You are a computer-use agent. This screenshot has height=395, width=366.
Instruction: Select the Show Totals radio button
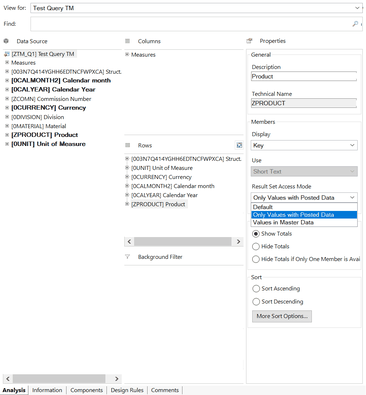coord(256,234)
